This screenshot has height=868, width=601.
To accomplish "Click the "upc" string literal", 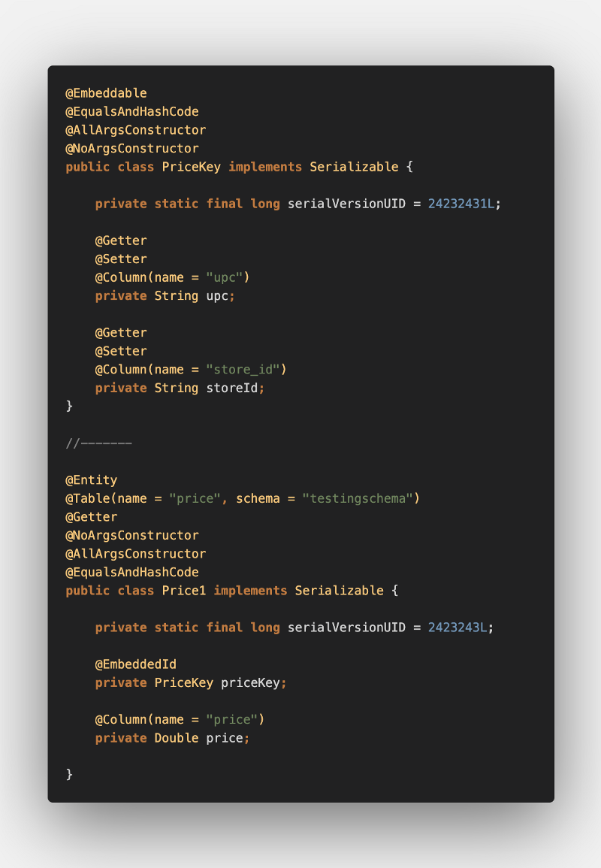I will [x=225, y=277].
